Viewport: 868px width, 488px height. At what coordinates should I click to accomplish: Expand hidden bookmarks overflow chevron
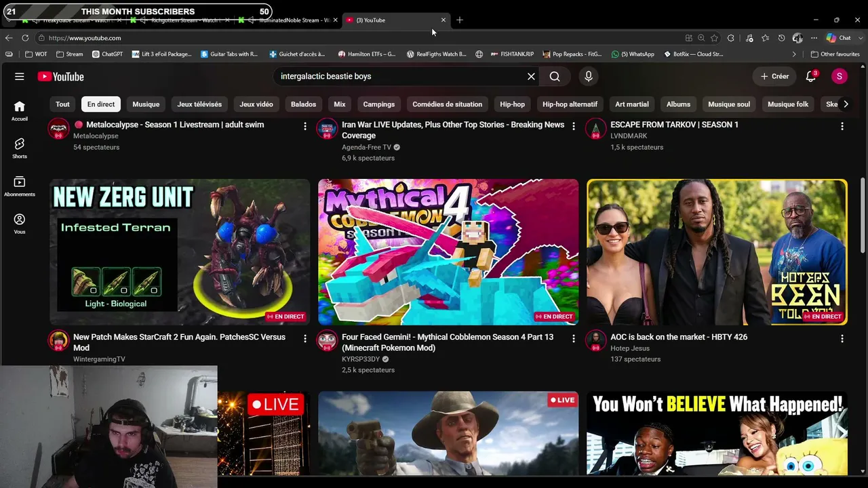(x=794, y=54)
